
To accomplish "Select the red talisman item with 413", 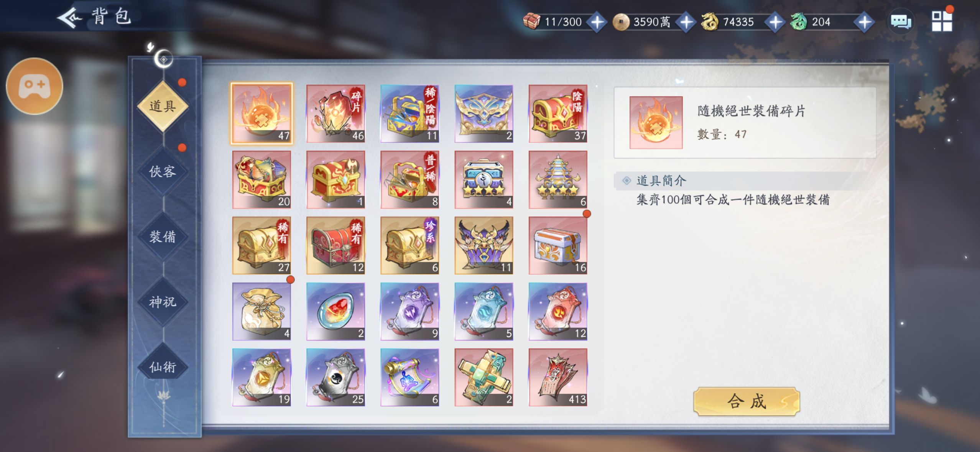I will (558, 377).
